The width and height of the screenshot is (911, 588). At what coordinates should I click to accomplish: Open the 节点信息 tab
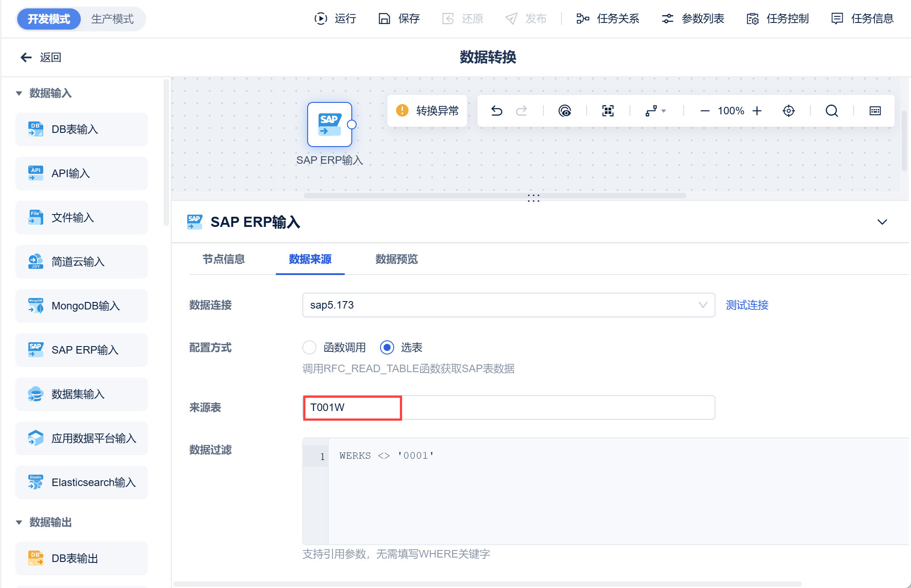[223, 259]
